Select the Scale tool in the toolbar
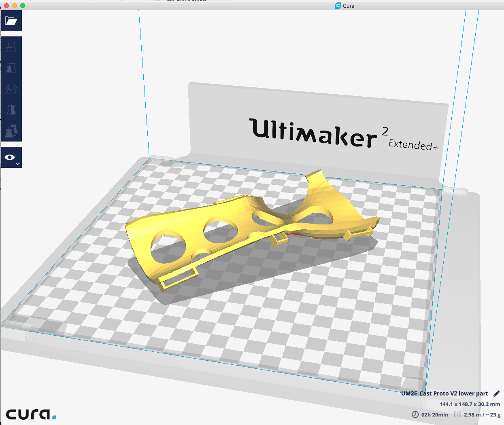The height and width of the screenshot is (425, 504). coord(11,68)
